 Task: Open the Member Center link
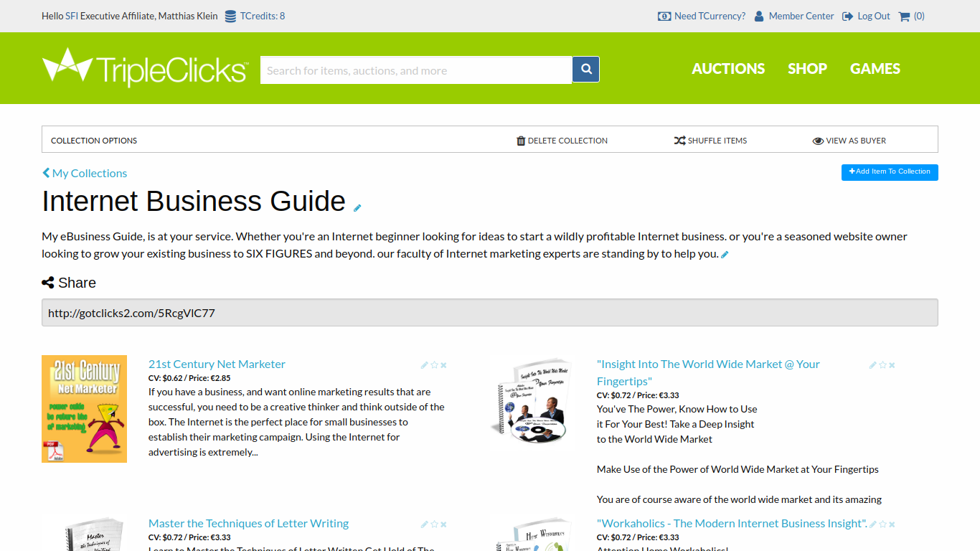click(801, 16)
